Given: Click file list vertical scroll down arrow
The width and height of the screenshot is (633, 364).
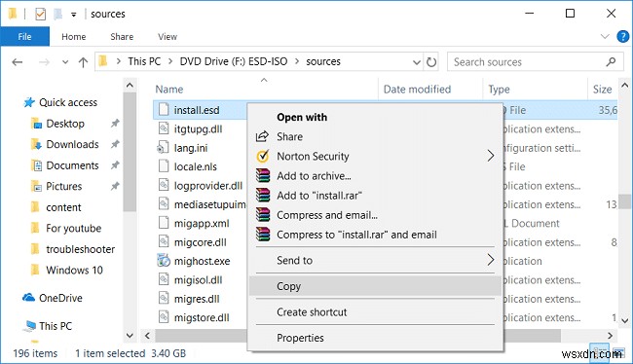Looking at the screenshot, I should pyautogui.click(x=625, y=320).
